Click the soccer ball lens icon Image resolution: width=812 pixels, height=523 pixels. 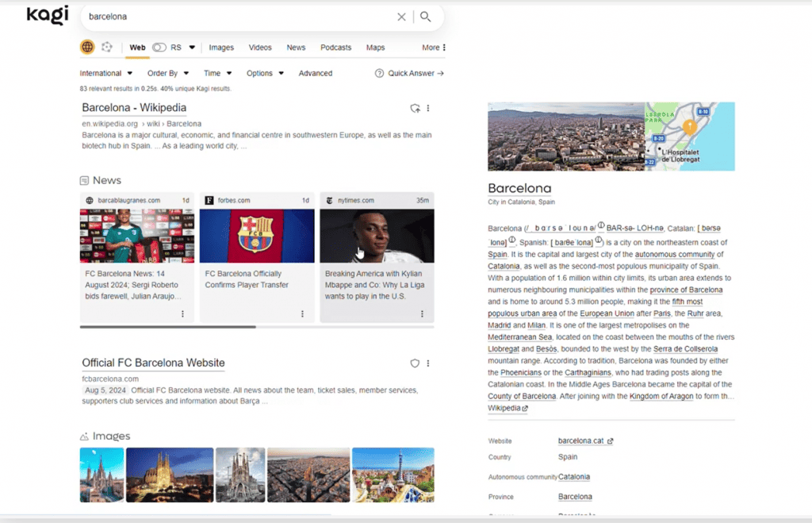pos(107,47)
